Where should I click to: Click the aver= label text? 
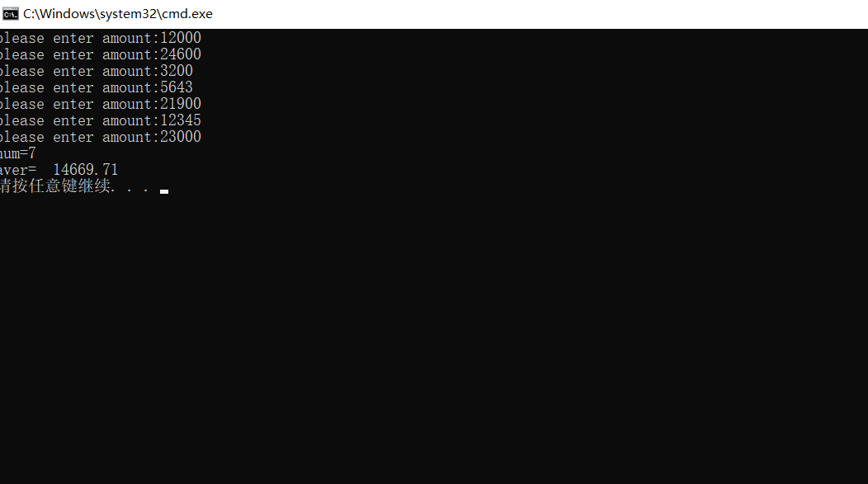click(x=17, y=170)
